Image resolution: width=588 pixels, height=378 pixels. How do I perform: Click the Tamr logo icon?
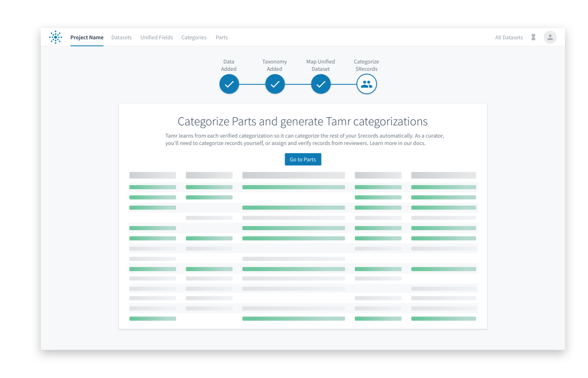(55, 37)
